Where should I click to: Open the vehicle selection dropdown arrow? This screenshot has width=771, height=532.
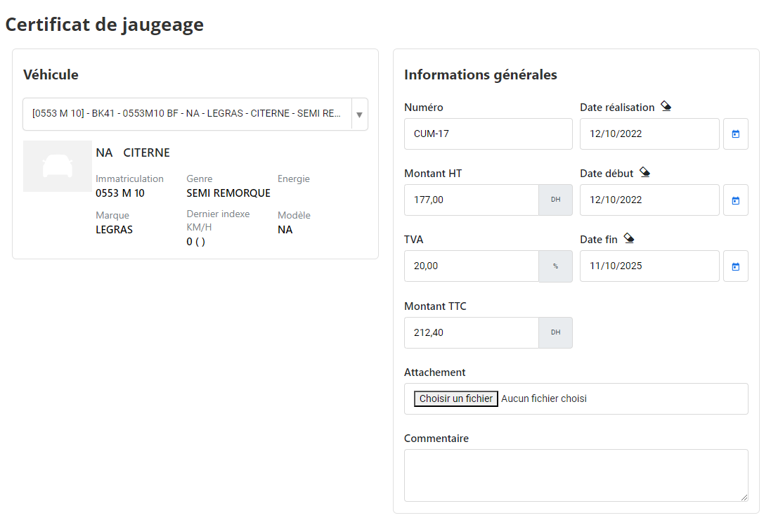(359, 114)
